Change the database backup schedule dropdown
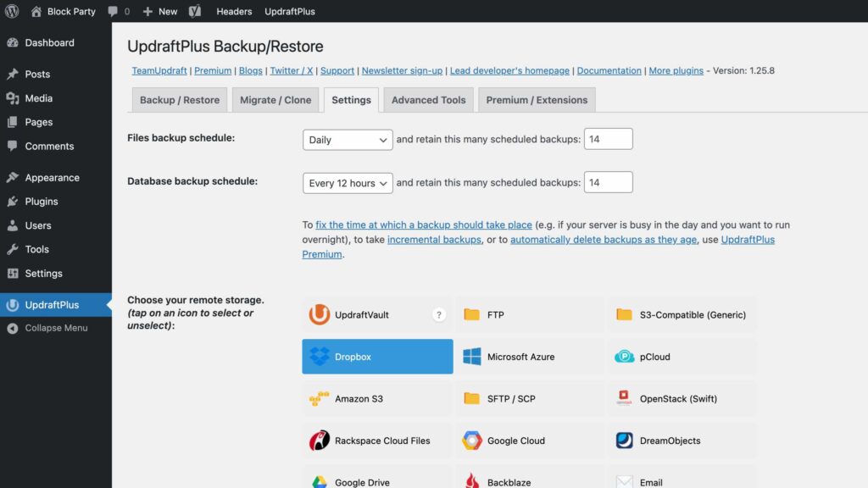The width and height of the screenshot is (868, 488). [349, 182]
